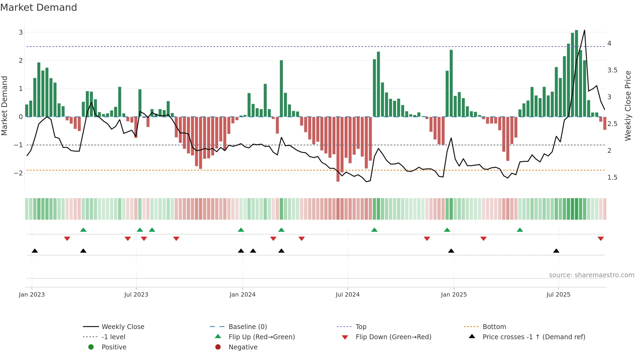
Task: Click the Negative legend label
Action: coord(243,347)
